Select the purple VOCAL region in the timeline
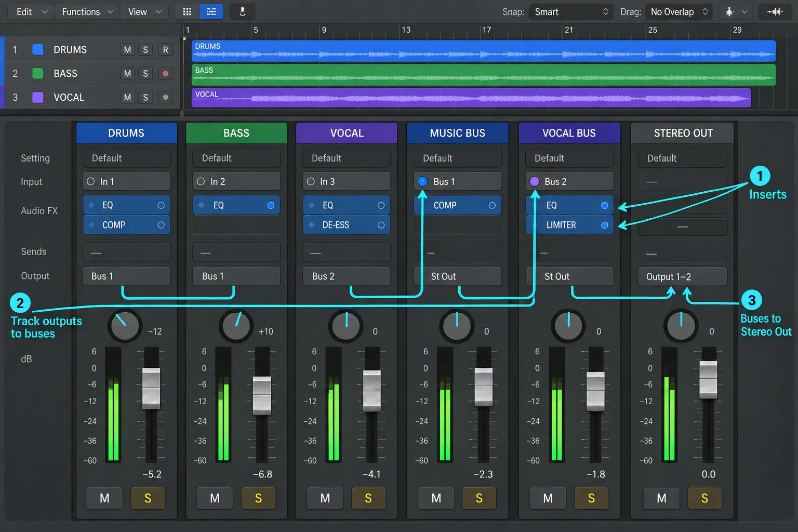Viewport: 798px width, 532px height. 471,98
